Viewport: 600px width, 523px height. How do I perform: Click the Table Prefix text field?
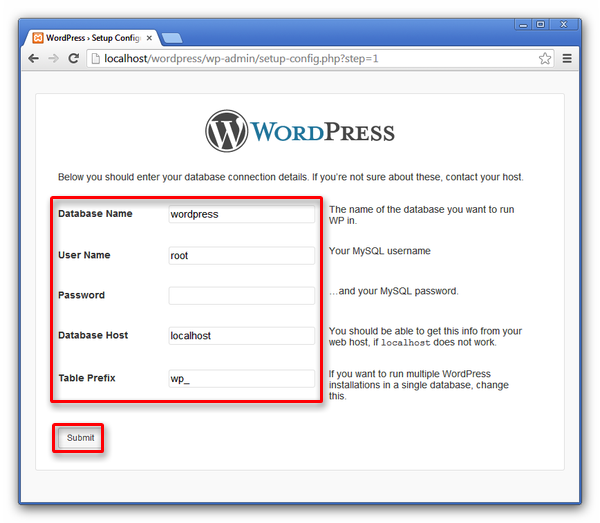coord(241,379)
